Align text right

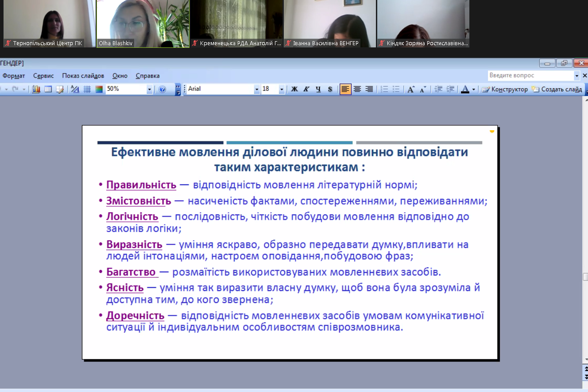[369, 89]
